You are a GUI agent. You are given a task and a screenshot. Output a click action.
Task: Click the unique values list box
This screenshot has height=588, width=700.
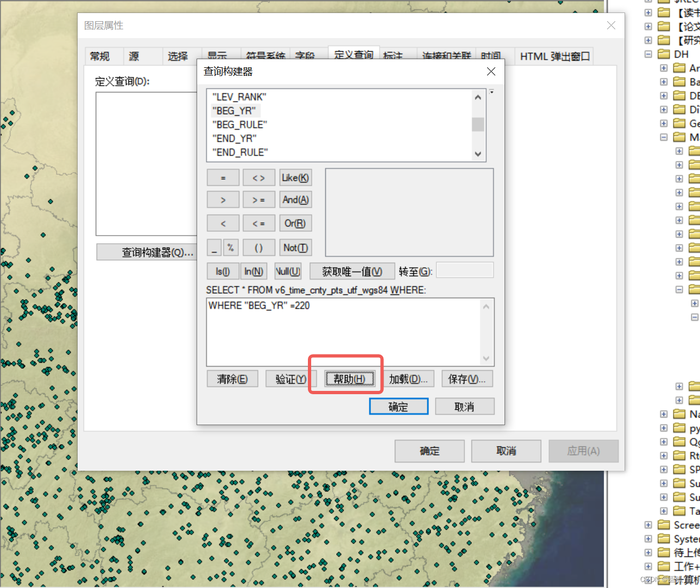[409, 212]
